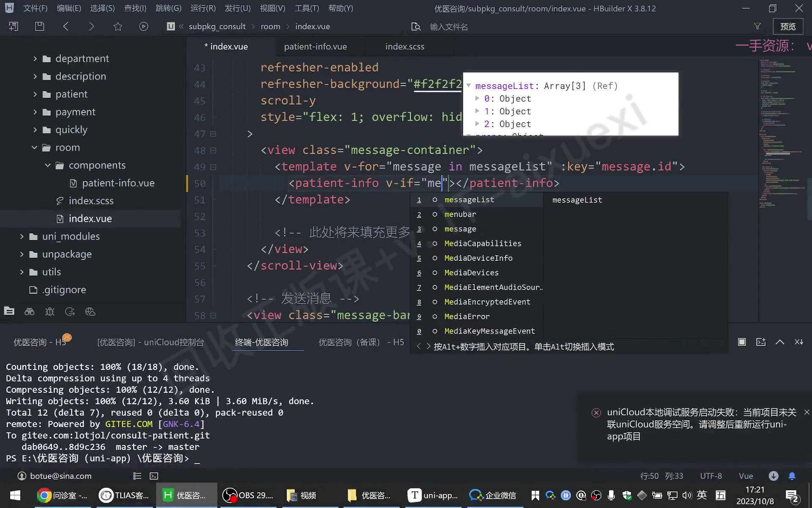Click the run play icon in toolbar
Screen dimensions: 812x508
click(x=144, y=26)
